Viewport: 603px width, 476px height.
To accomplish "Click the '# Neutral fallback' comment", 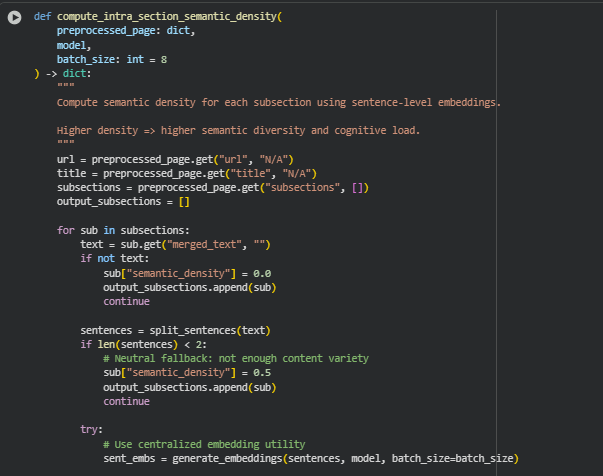I will click(235, 358).
